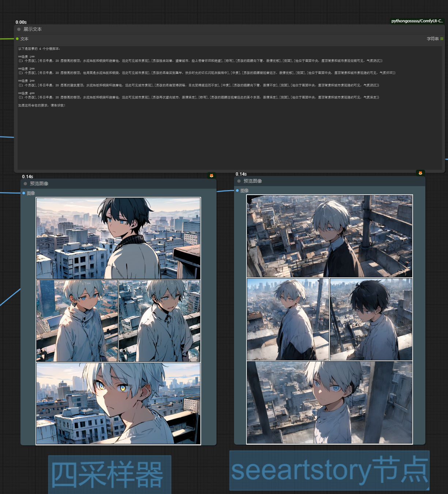Click the 字符串 output label

433,39
